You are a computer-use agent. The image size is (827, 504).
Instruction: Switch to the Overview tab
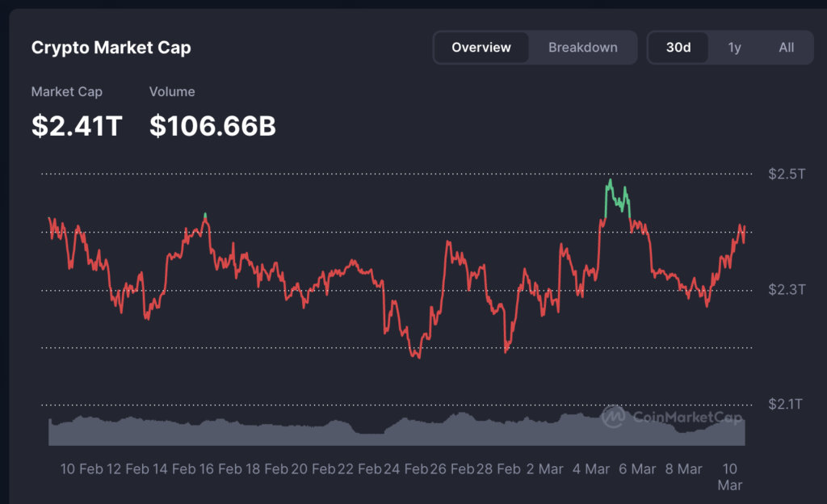click(481, 48)
